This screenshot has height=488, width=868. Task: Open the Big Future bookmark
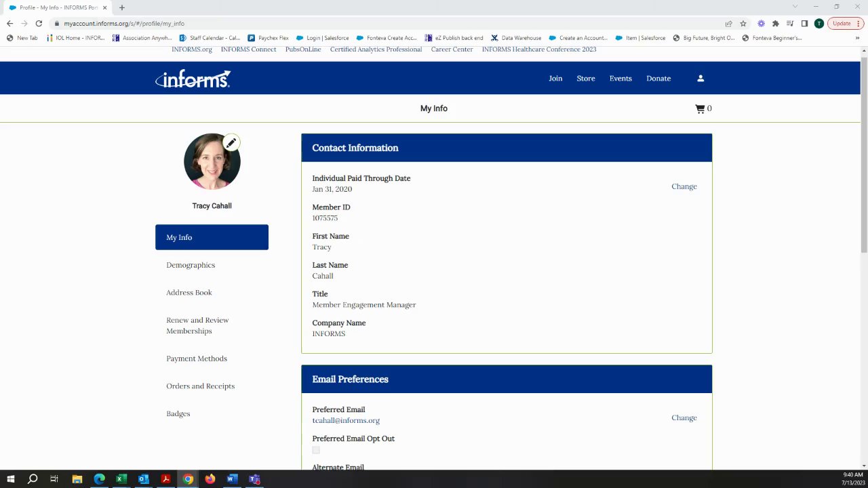[x=704, y=38]
